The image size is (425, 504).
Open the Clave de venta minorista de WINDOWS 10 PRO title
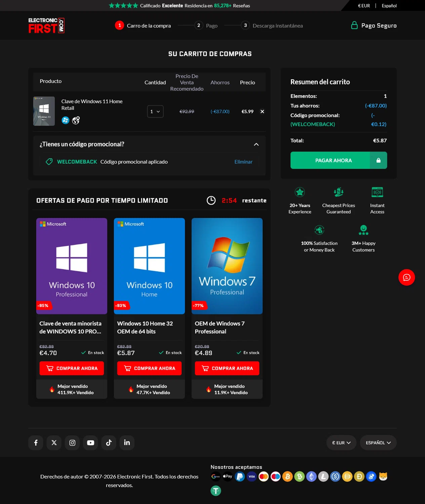(70, 328)
